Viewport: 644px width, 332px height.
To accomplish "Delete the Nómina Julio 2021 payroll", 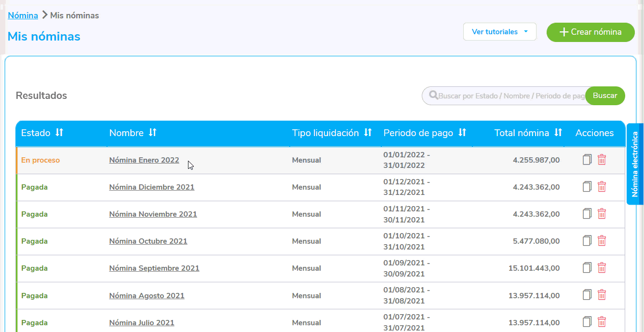I will pyautogui.click(x=602, y=322).
